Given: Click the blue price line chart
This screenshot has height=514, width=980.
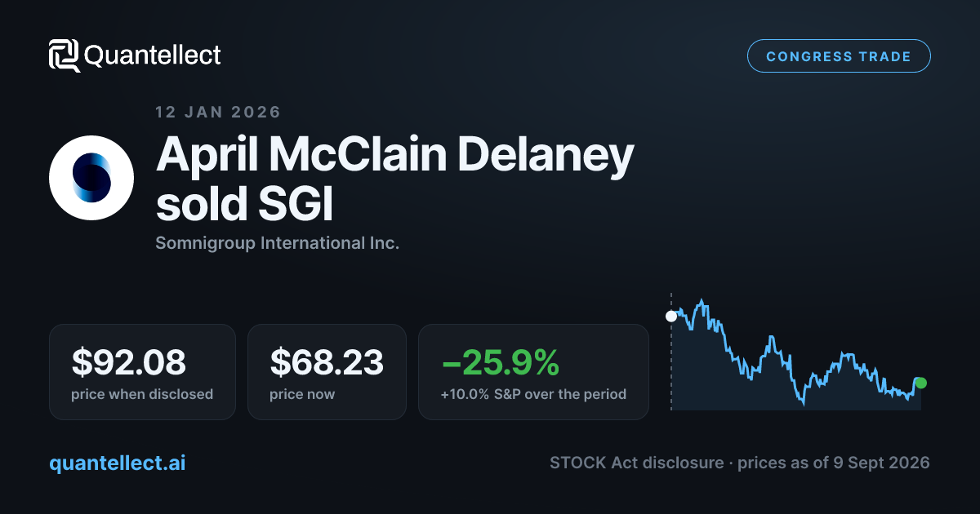Looking at the screenshot, I should pos(796,352).
